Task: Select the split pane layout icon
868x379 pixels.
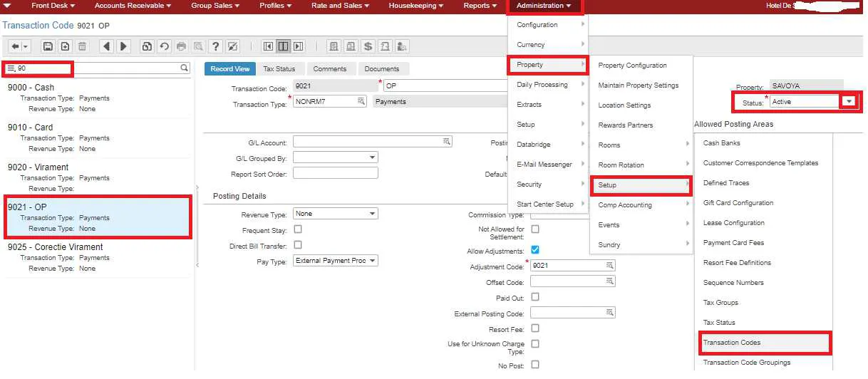Action: click(x=284, y=46)
